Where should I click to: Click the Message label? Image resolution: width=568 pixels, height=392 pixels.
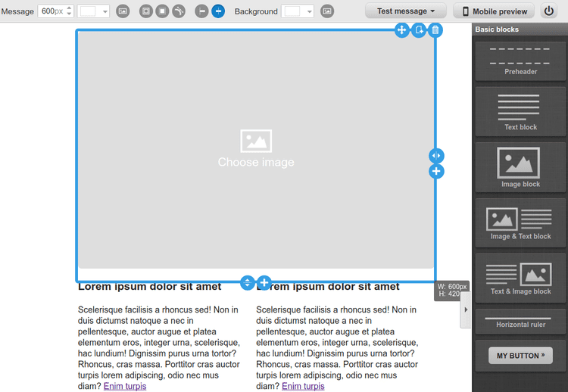(17, 11)
